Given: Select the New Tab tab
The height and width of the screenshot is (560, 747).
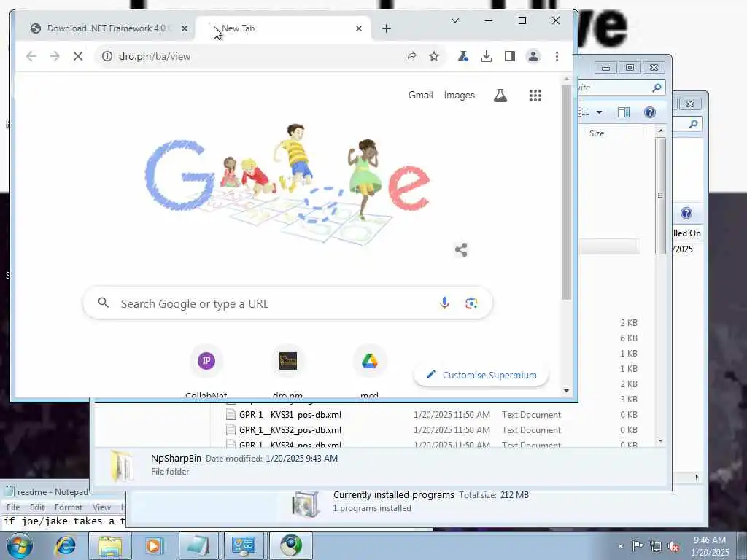Looking at the screenshot, I should [284, 28].
